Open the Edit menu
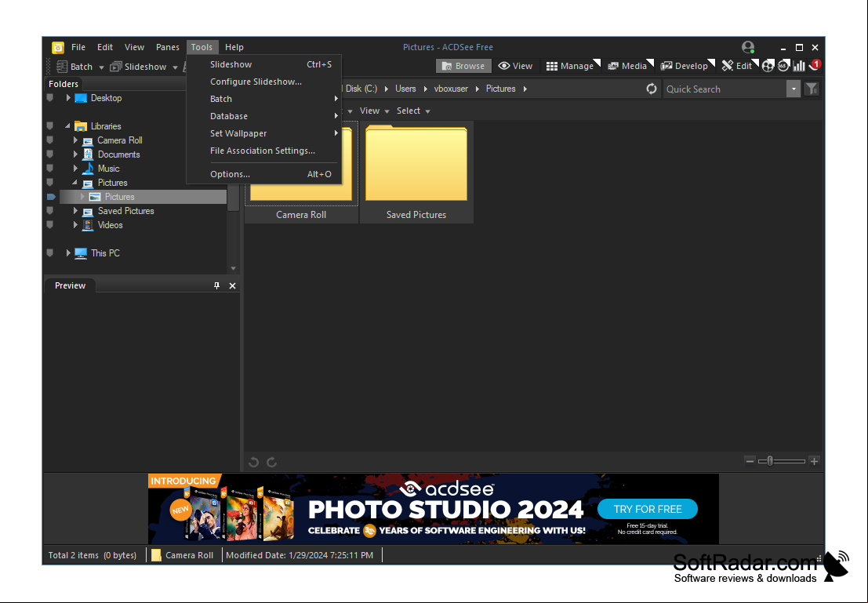Image resolution: width=868 pixels, height=603 pixels. [x=104, y=47]
